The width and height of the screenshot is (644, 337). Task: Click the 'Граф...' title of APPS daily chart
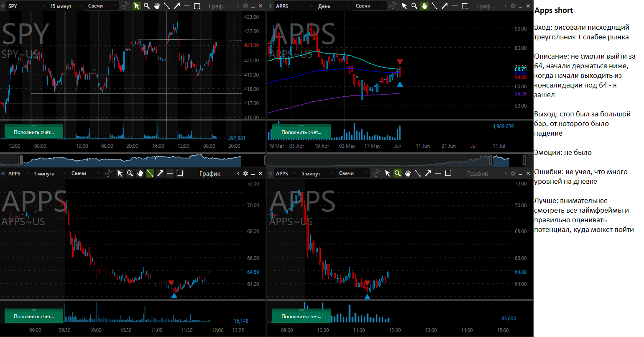pyautogui.click(x=486, y=6)
